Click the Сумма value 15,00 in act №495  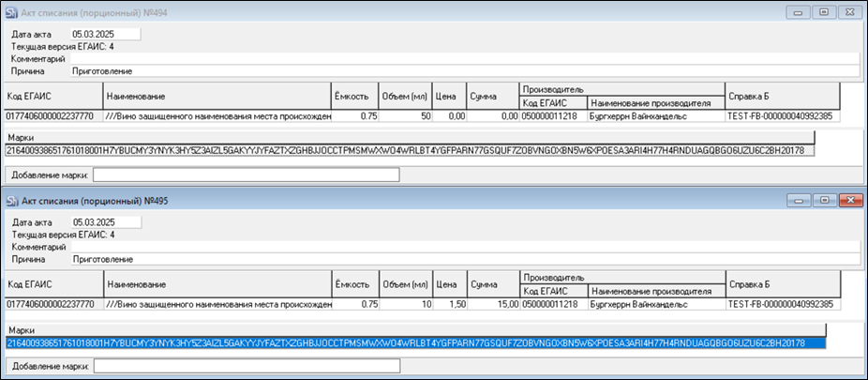click(x=492, y=305)
